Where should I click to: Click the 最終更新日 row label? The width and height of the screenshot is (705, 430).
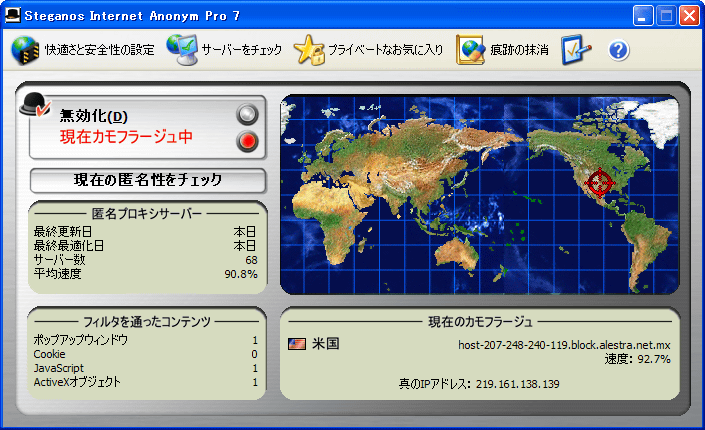click(x=63, y=232)
